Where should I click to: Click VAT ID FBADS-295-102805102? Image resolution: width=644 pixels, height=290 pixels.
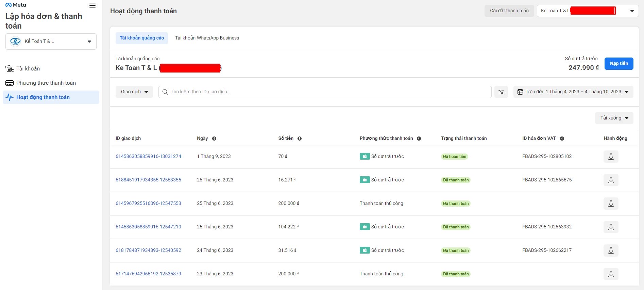click(x=547, y=157)
